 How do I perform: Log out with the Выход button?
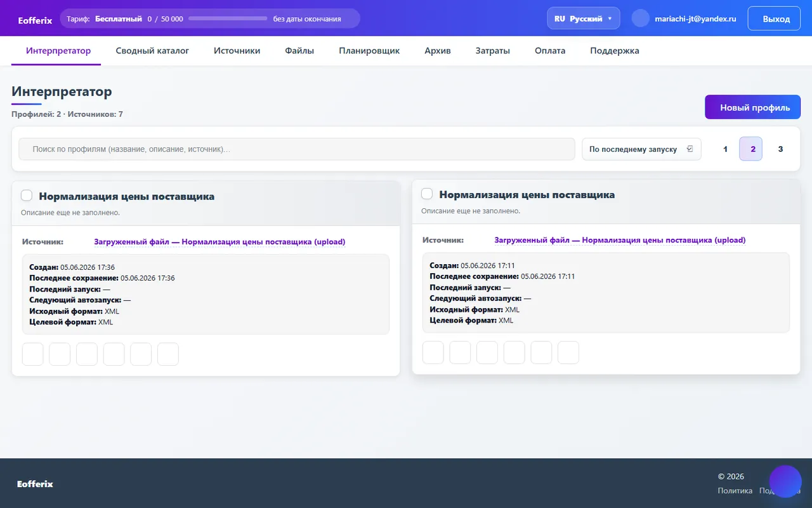point(774,18)
